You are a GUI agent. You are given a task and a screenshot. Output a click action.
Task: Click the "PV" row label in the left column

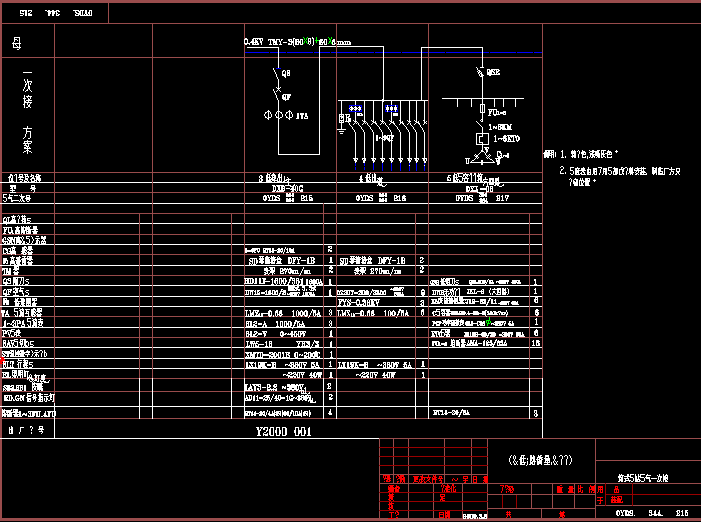point(12,333)
